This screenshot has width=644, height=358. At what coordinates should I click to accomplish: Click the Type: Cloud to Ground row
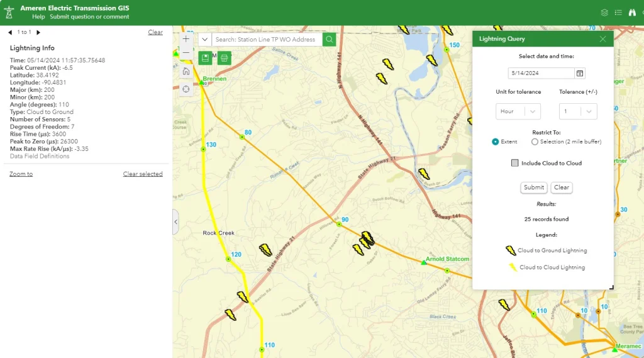click(x=42, y=112)
